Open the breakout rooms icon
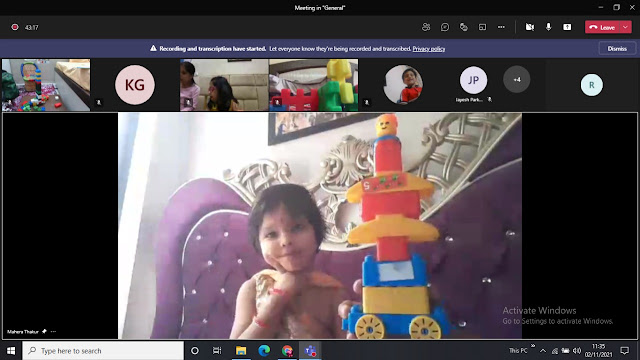640x360 pixels. coord(482,27)
